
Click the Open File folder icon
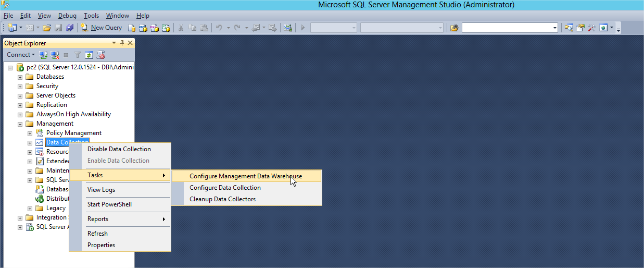click(46, 28)
